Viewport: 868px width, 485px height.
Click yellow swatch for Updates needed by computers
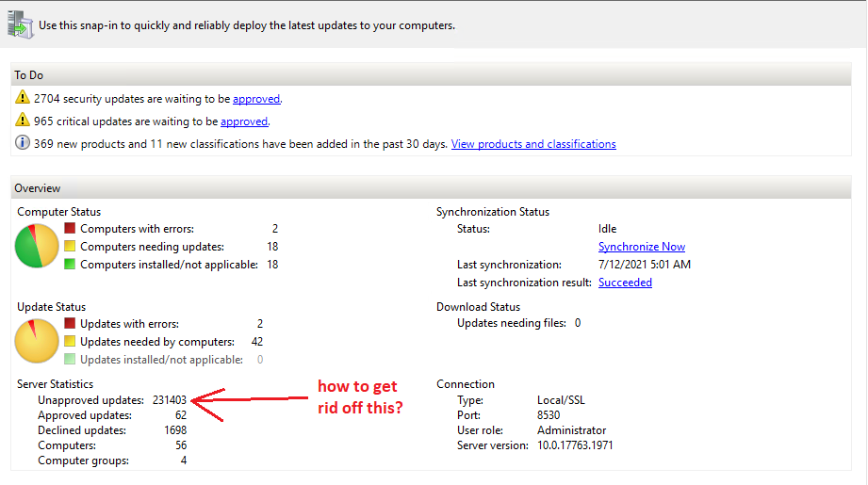tap(70, 341)
